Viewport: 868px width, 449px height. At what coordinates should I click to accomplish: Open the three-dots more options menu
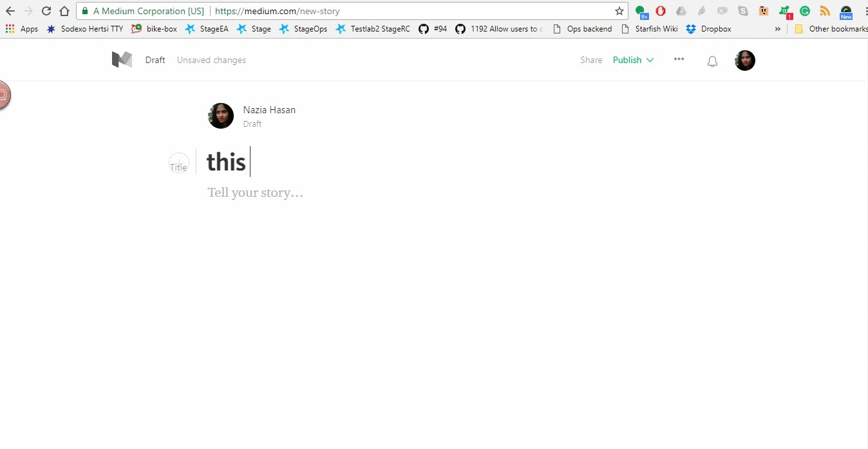click(679, 59)
